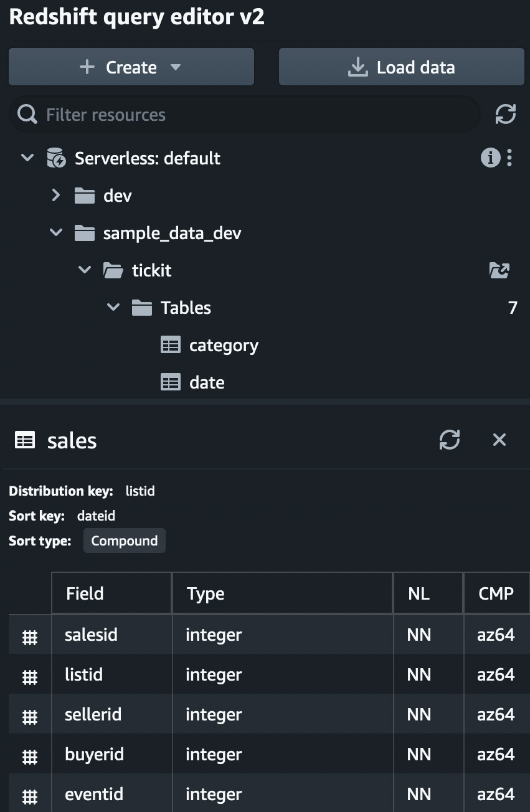Click the grid icon for sellerid row
The width and height of the screenshot is (530, 812).
[x=30, y=716]
